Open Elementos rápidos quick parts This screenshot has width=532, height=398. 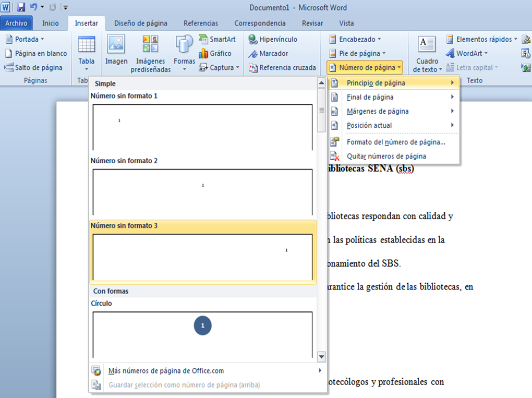point(481,39)
